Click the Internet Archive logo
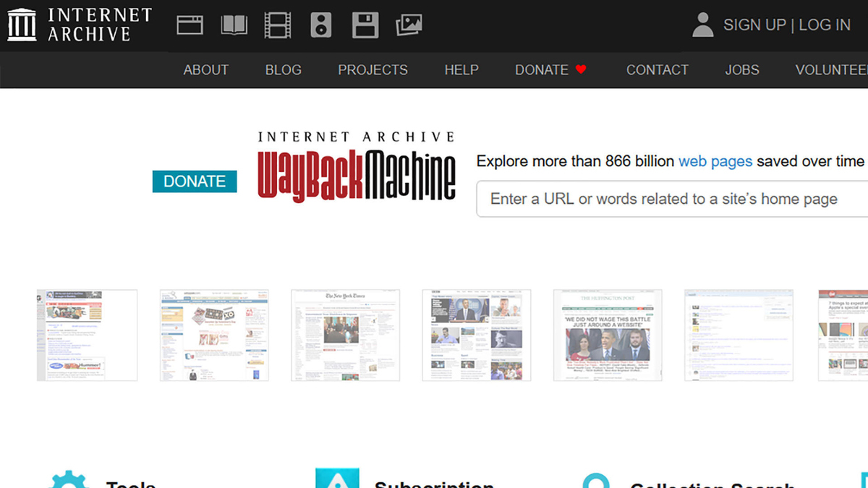This screenshot has height=488, width=868. (80, 25)
